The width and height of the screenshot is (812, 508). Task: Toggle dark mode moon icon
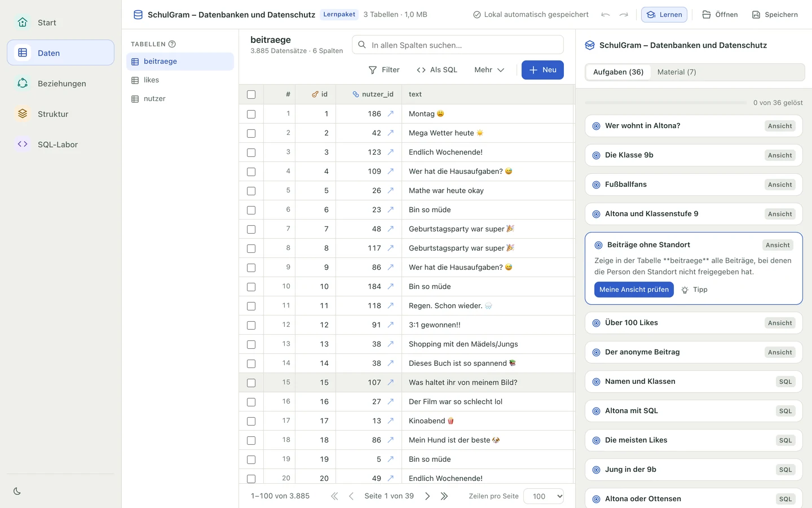17,491
